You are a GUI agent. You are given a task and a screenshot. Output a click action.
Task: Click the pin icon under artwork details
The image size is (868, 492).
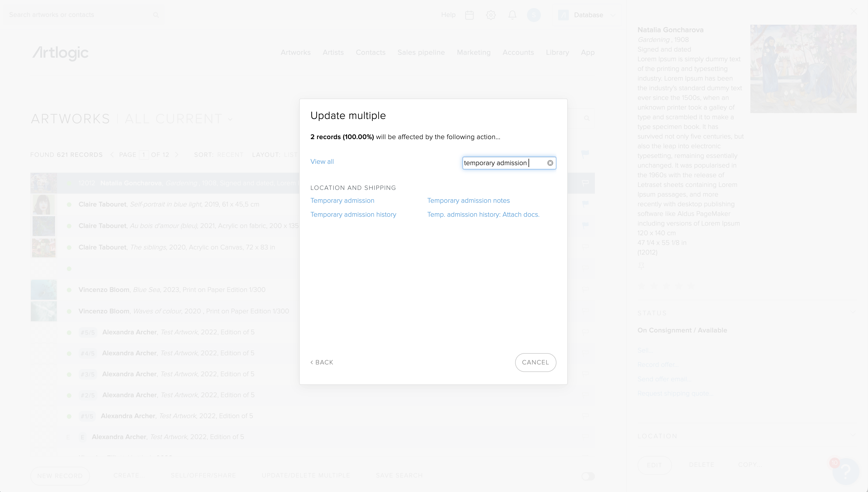[x=641, y=266]
